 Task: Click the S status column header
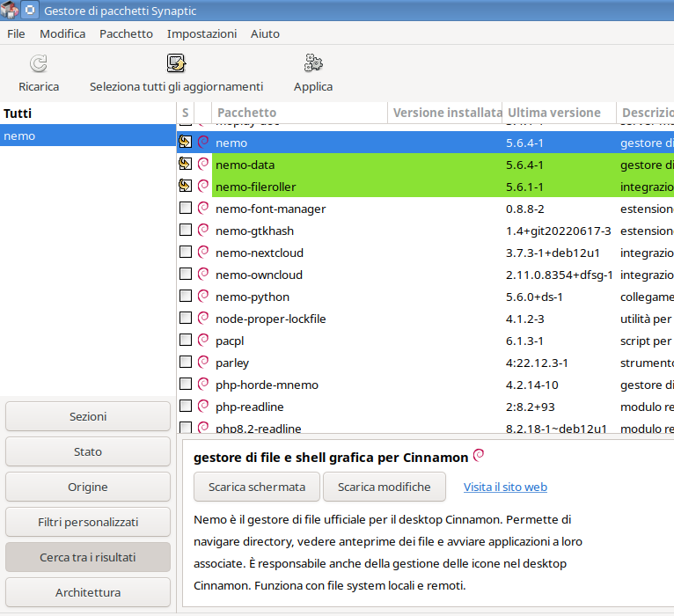pos(186,113)
